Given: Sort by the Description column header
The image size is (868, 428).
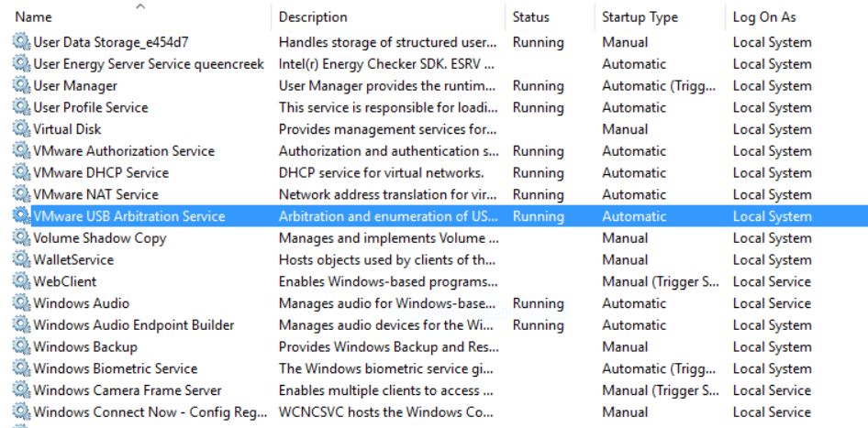Looking at the screenshot, I should point(313,17).
